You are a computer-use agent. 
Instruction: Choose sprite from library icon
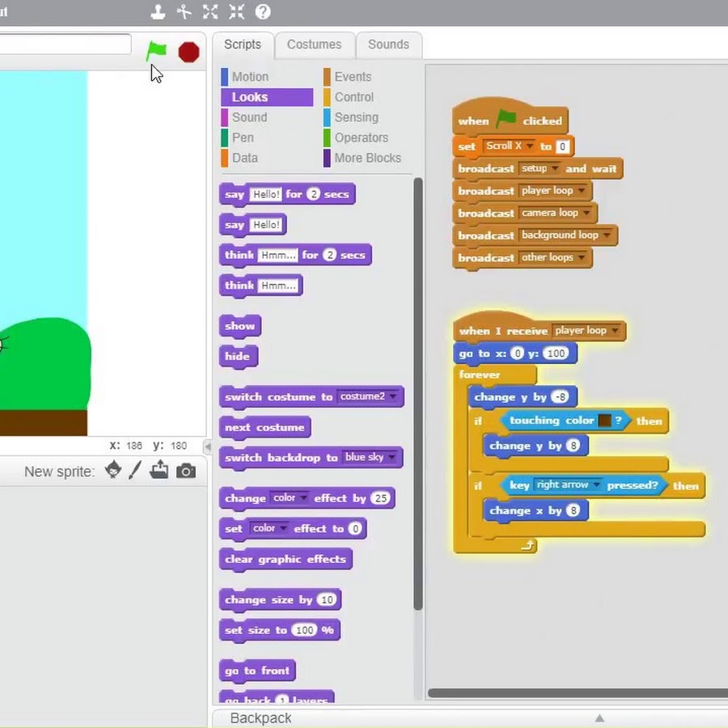click(112, 470)
